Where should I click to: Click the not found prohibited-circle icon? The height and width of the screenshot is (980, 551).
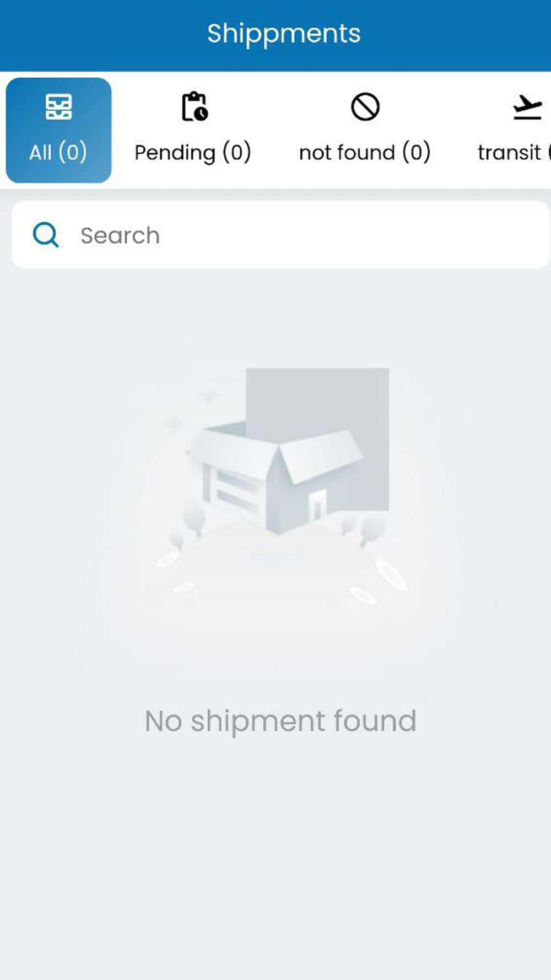coord(365,106)
